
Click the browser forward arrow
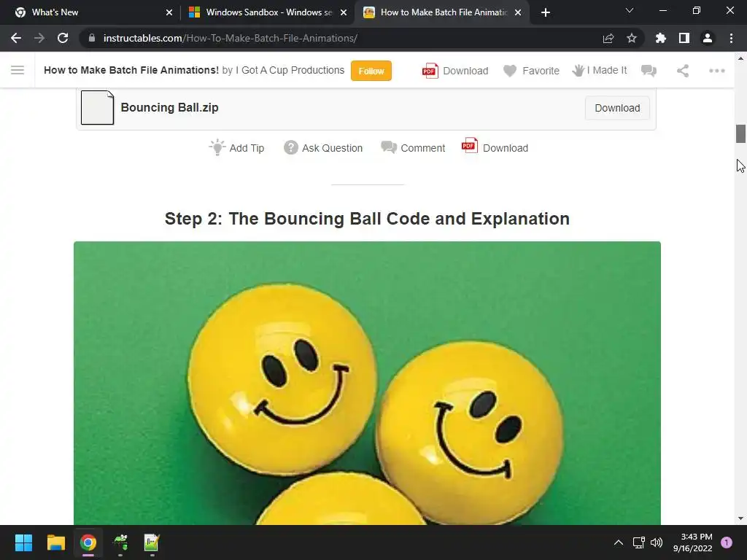(x=39, y=38)
